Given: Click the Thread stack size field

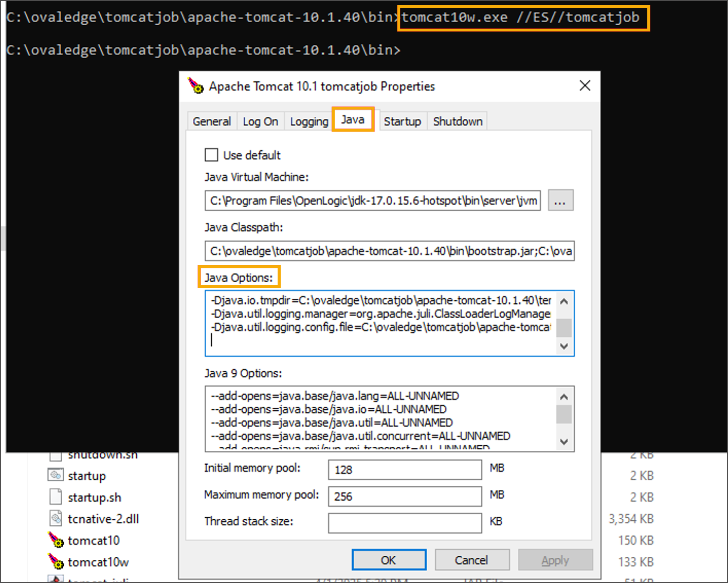Looking at the screenshot, I should (405, 523).
